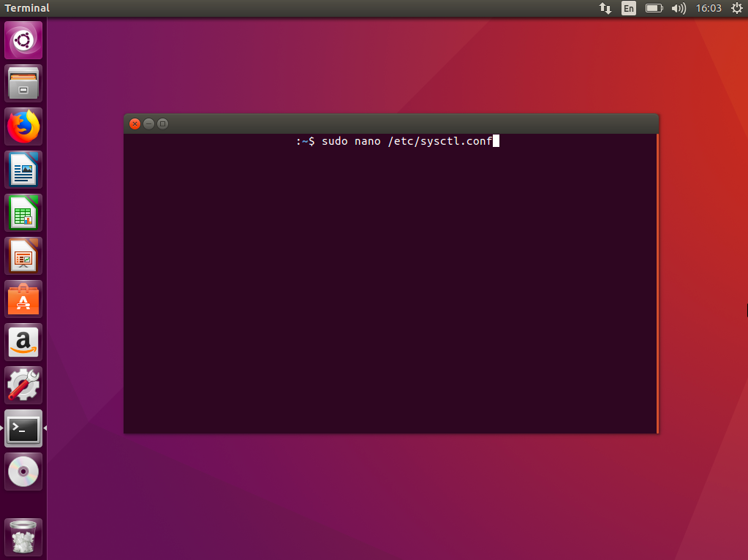Image resolution: width=748 pixels, height=560 pixels.
Task: Open the Ubuntu Dash search launcher
Action: (x=23, y=40)
